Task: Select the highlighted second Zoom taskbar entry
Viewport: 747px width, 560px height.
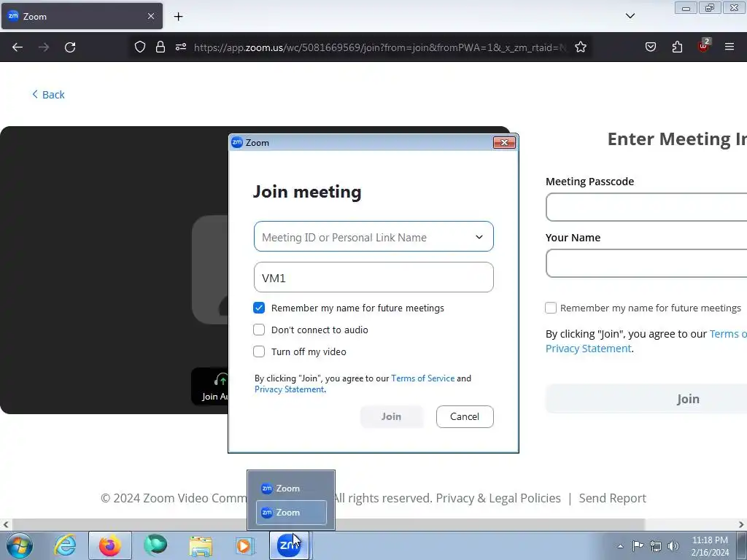Action: (x=291, y=513)
